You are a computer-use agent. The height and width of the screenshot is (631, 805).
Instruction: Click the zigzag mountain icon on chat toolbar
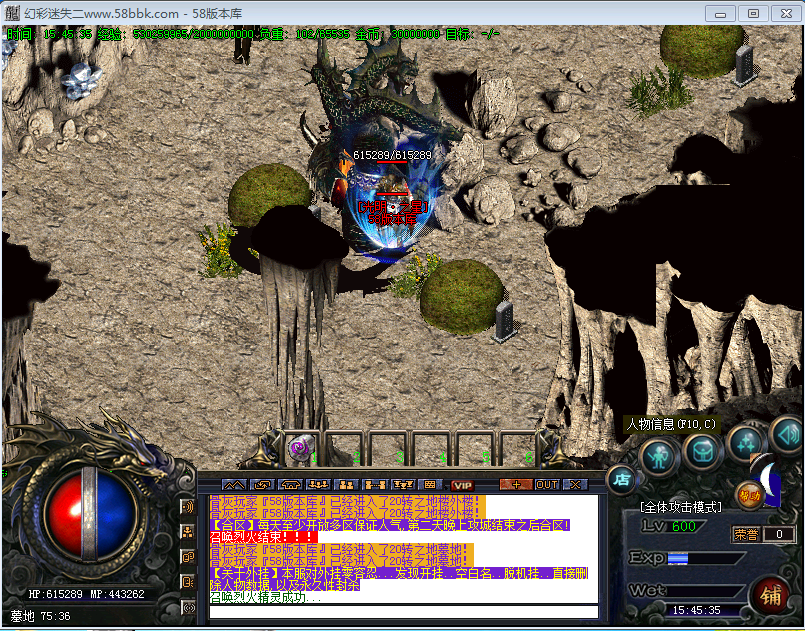pos(234,485)
